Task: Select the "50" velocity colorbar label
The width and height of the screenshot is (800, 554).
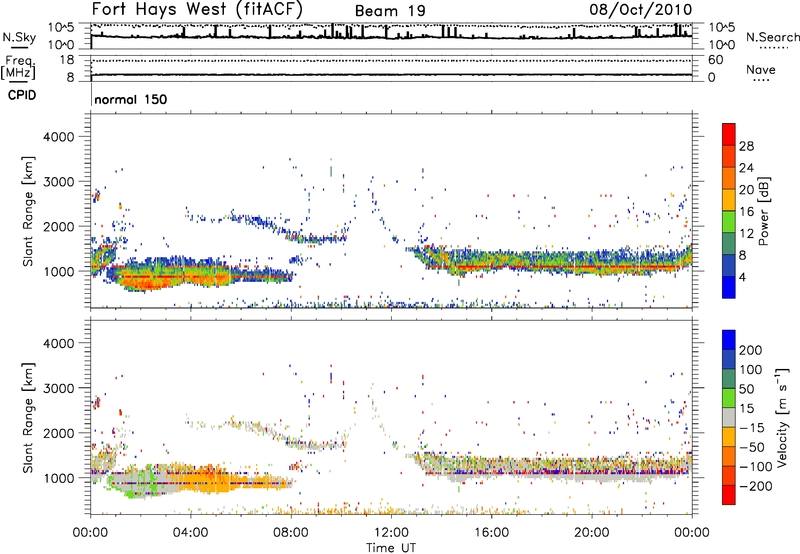Action: point(746,389)
